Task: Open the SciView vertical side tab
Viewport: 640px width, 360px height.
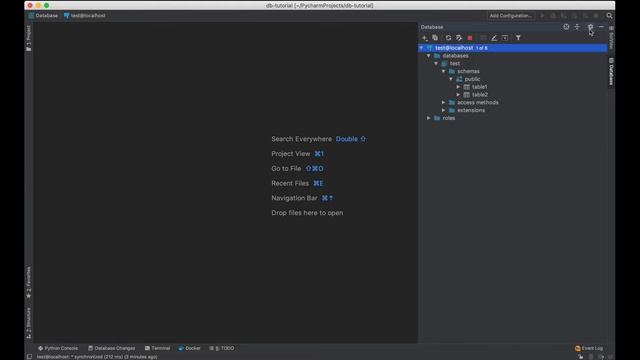Action: [611, 38]
